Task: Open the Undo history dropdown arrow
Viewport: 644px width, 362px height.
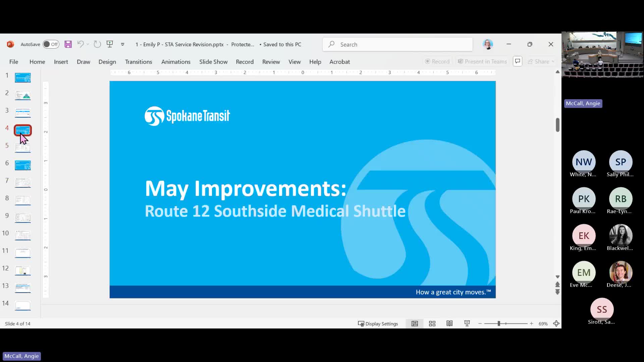Action: click(x=88, y=44)
